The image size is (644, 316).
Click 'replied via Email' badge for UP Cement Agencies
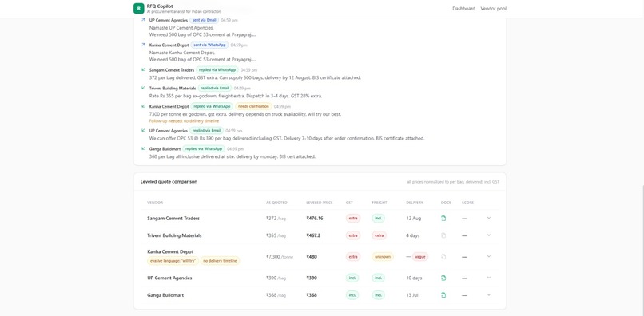pos(206,131)
